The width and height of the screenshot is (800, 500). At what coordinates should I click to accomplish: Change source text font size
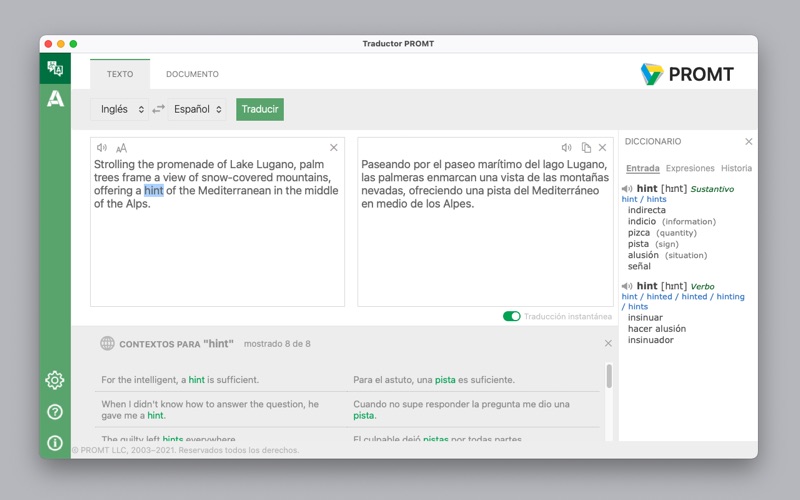(x=121, y=148)
